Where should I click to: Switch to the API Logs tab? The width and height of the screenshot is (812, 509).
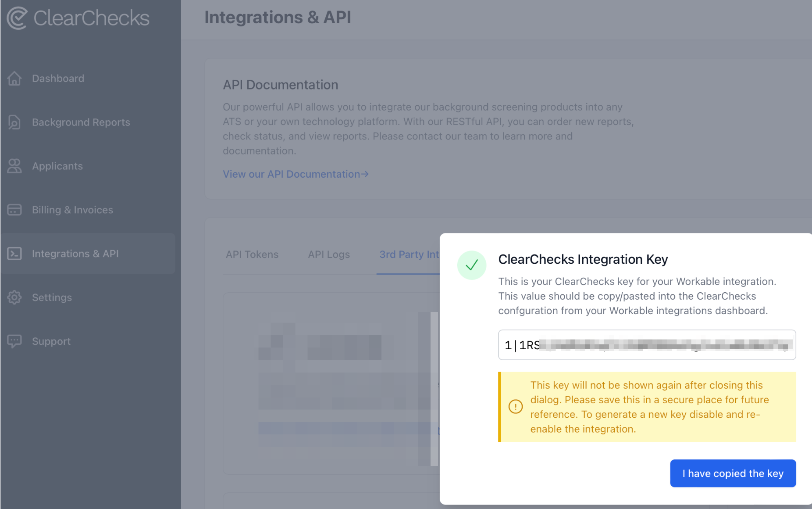pyautogui.click(x=329, y=254)
